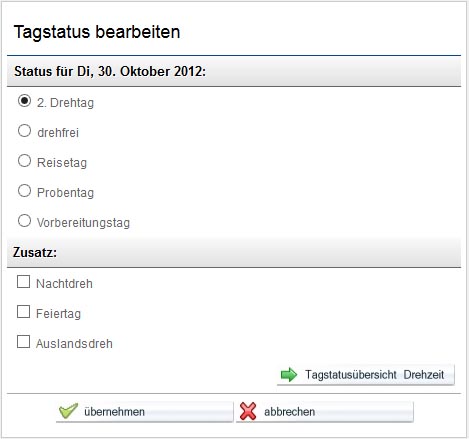Check the Auslandsdreh checkbox

pos(23,342)
